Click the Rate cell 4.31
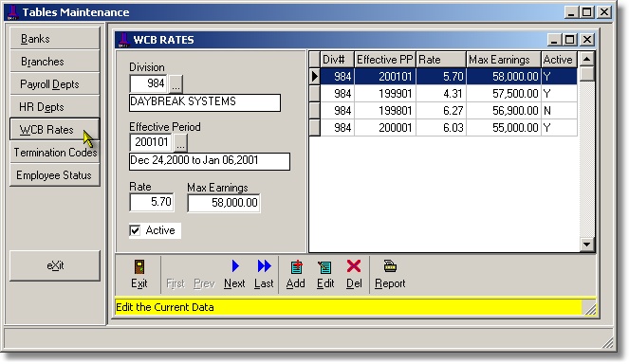 [441, 94]
